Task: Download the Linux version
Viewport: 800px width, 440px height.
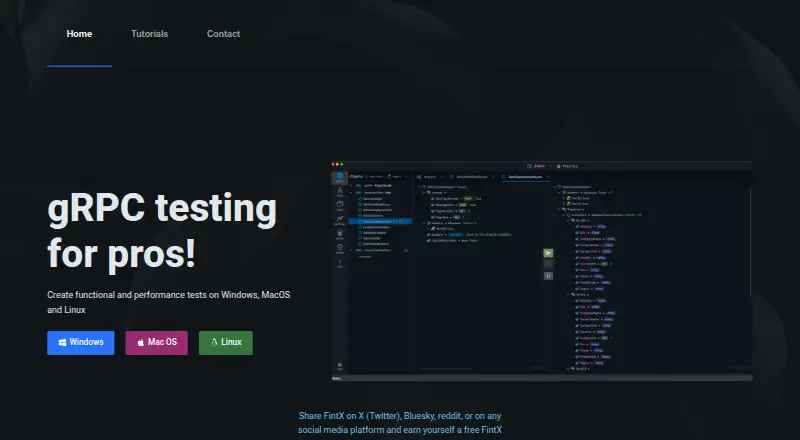Action: [226, 343]
